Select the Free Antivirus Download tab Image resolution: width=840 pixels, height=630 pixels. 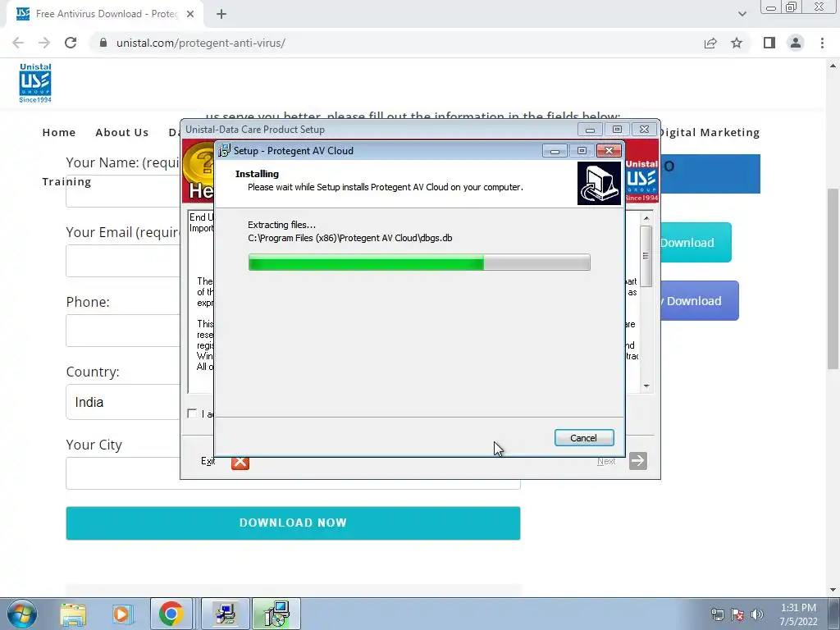[104, 14]
